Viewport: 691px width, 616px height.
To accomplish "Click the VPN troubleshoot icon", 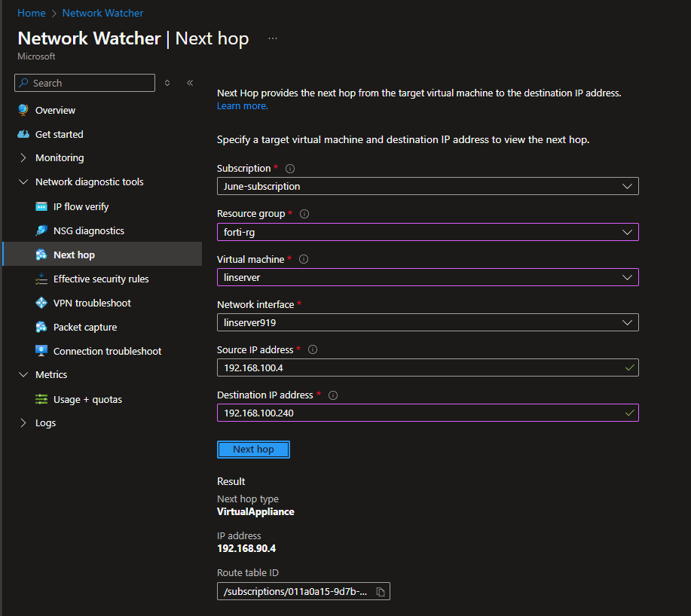I will (x=41, y=303).
